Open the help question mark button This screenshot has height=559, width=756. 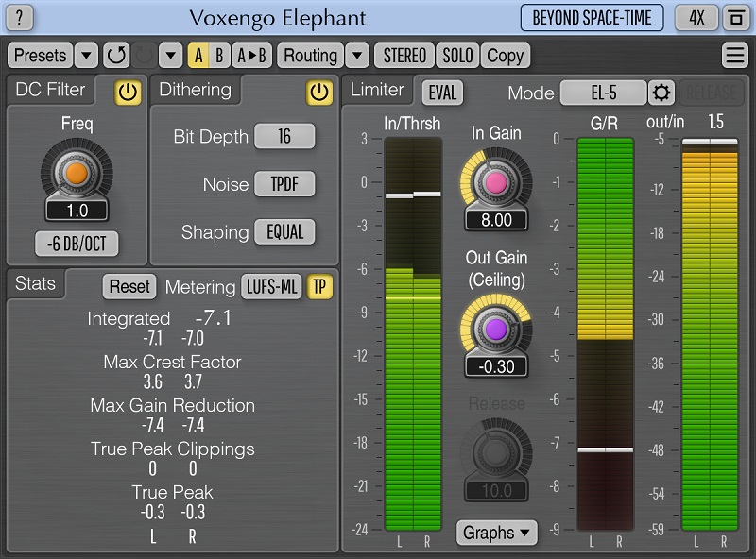tap(19, 18)
